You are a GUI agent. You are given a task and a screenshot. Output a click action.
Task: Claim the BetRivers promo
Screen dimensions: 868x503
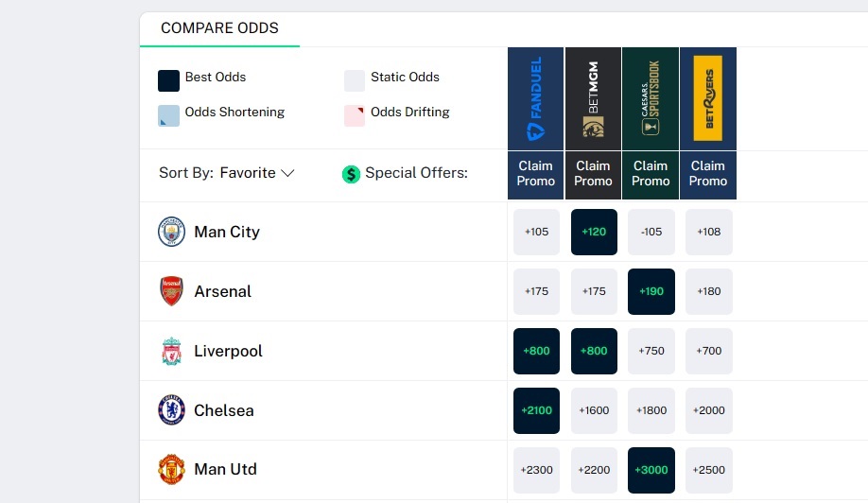708,174
